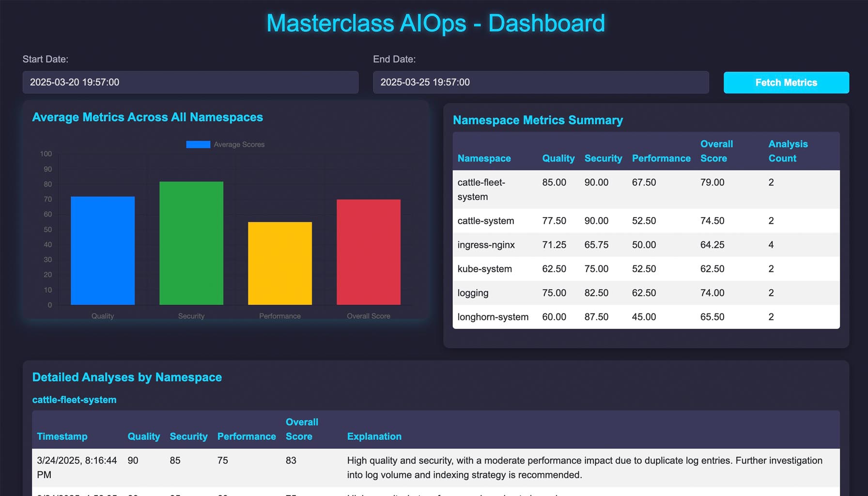The height and width of the screenshot is (496, 868).
Task: Select the logging namespace cell
Action: (473, 293)
